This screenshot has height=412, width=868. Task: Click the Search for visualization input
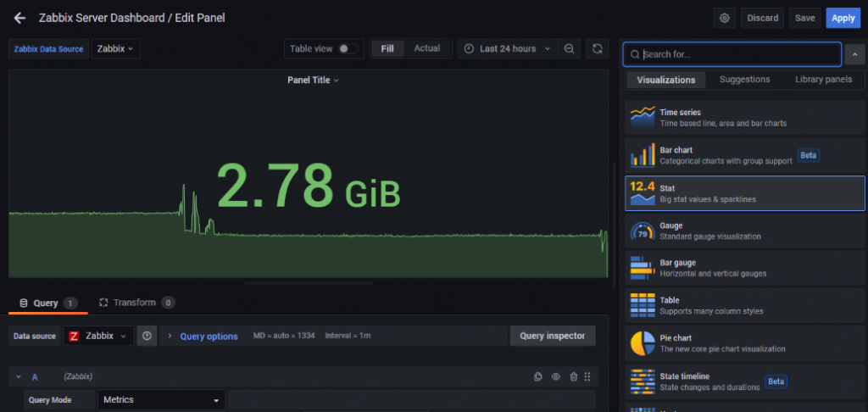pos(732,54)
